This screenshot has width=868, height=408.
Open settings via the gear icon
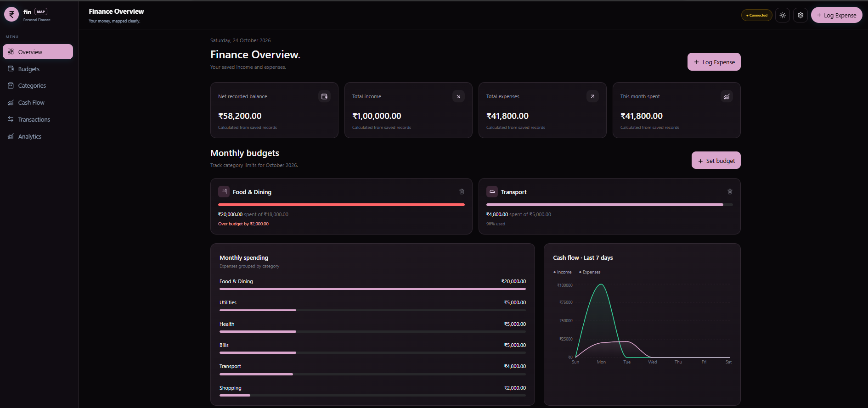[800, 15]
